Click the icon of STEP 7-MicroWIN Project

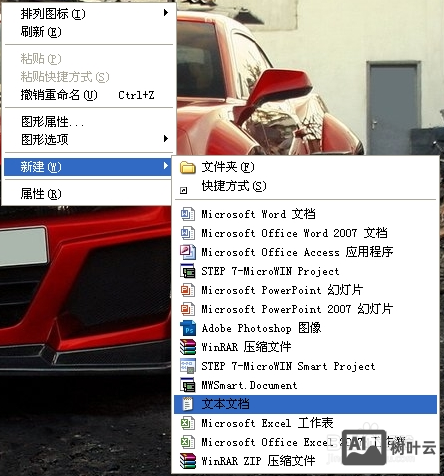[188, 271]
